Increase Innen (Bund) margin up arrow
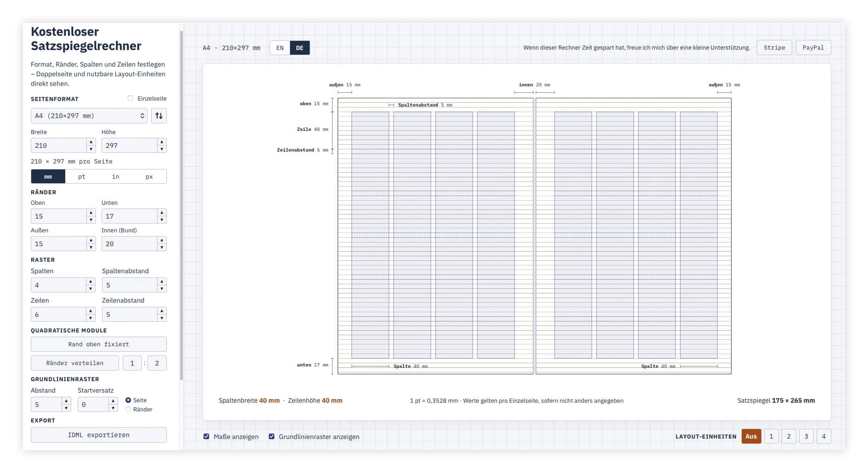This screenshot has width=868, height=473. coord(162,240)
